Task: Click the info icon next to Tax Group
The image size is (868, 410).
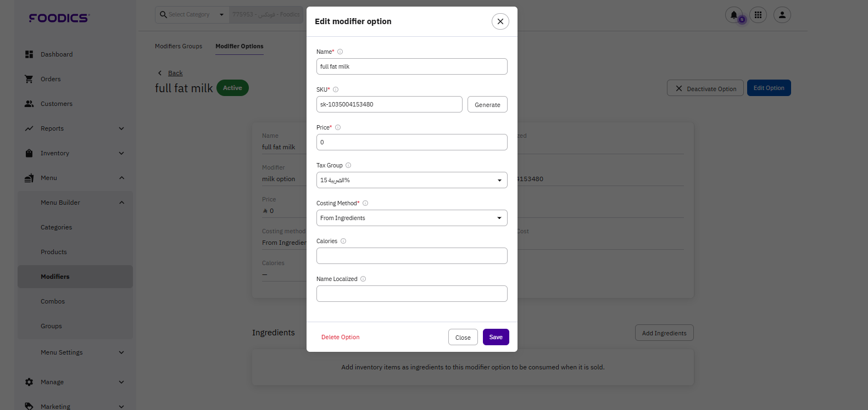Action: pos(348,165)
